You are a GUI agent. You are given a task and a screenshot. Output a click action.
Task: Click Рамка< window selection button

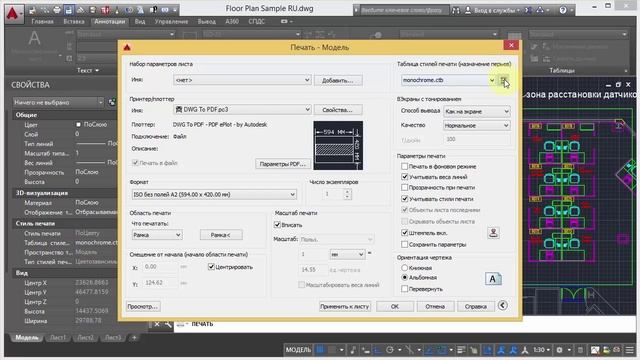click(x=221, y=235)
